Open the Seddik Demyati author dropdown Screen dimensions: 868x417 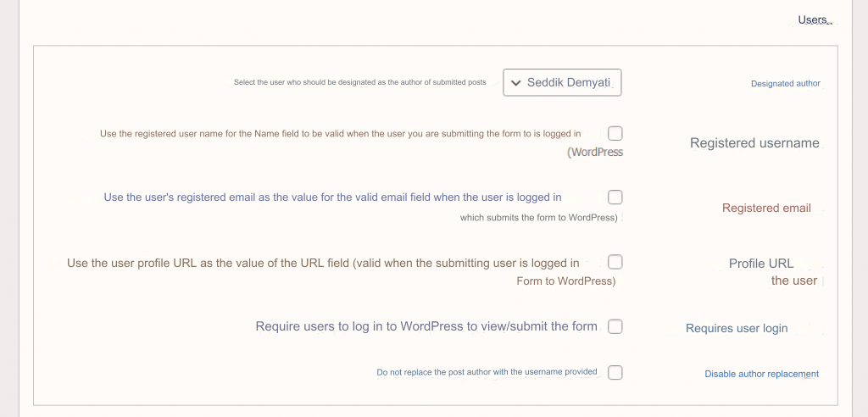562,82
